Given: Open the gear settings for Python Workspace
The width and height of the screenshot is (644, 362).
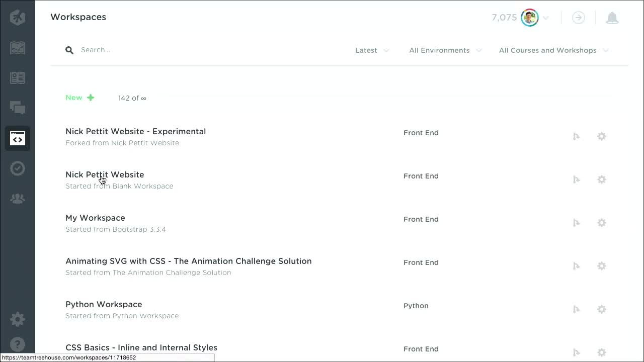Looking at the screenshot, I should [x=602, y=309].
